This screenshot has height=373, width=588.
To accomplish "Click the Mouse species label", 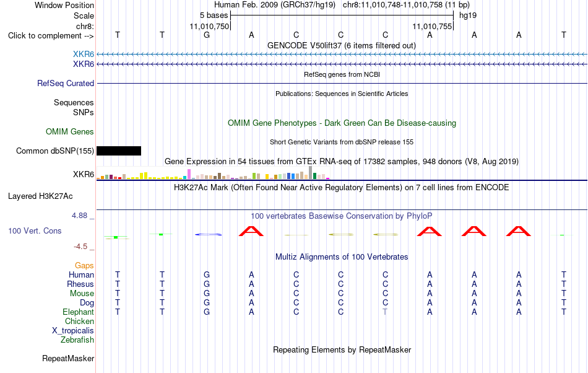I will [82, 294].
